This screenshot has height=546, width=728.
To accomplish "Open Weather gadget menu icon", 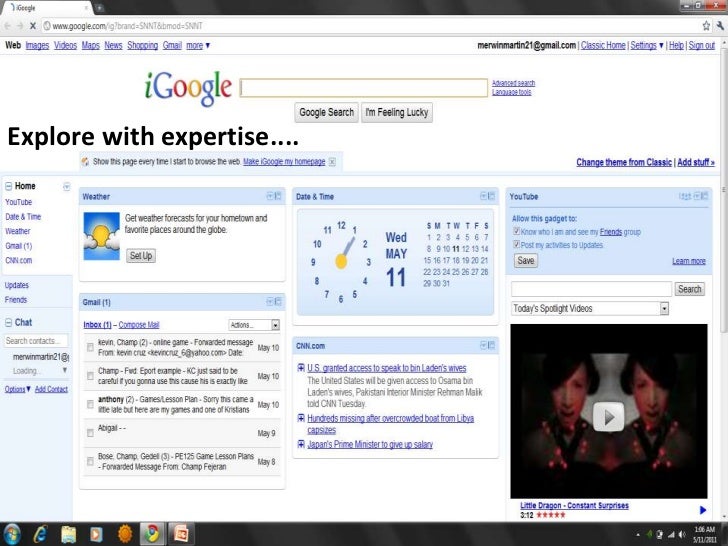I will (x=270, y=196).
